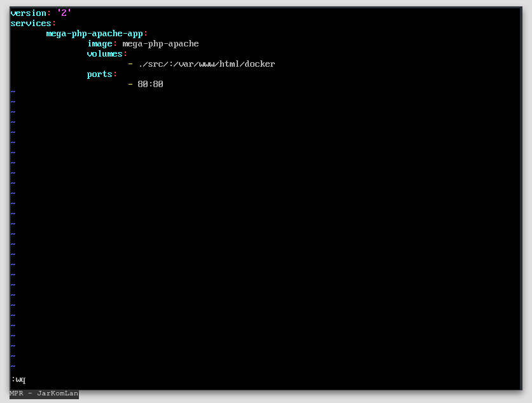This screenshot has width=532, height=403.
Task: Click the dash bullet before the volume path
Action: [130, 64]
